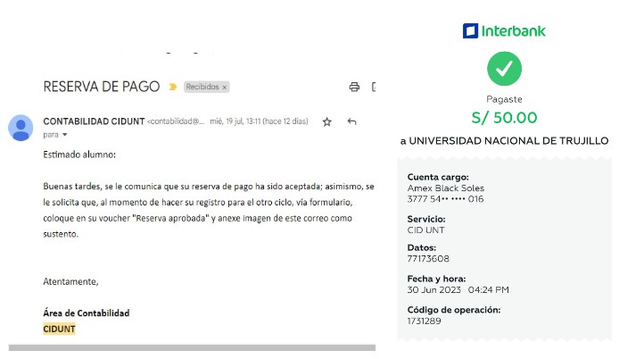
Task: Click the sender name CONTABILIDAD CIDUNT
Action: click(x=94, y=121)
